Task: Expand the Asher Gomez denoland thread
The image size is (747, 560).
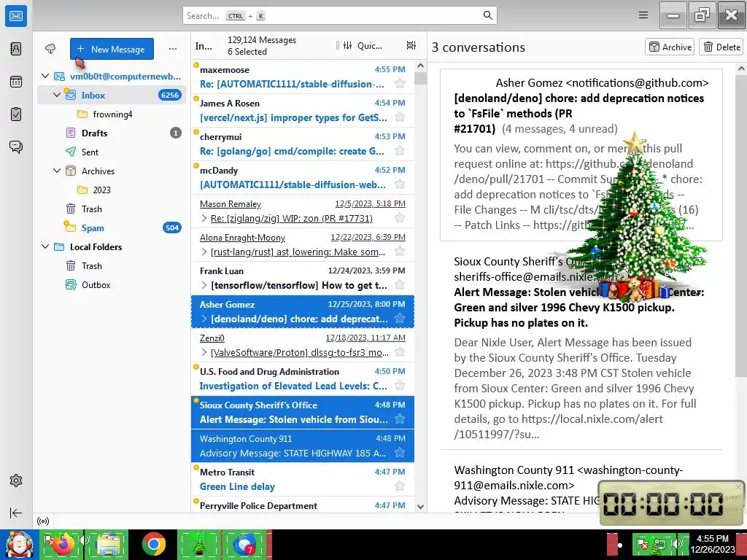Action: coord(204,319)
